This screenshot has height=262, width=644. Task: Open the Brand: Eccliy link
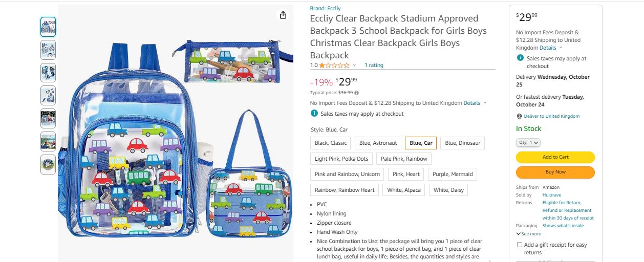pyautogui.click(x=325, y=8)
